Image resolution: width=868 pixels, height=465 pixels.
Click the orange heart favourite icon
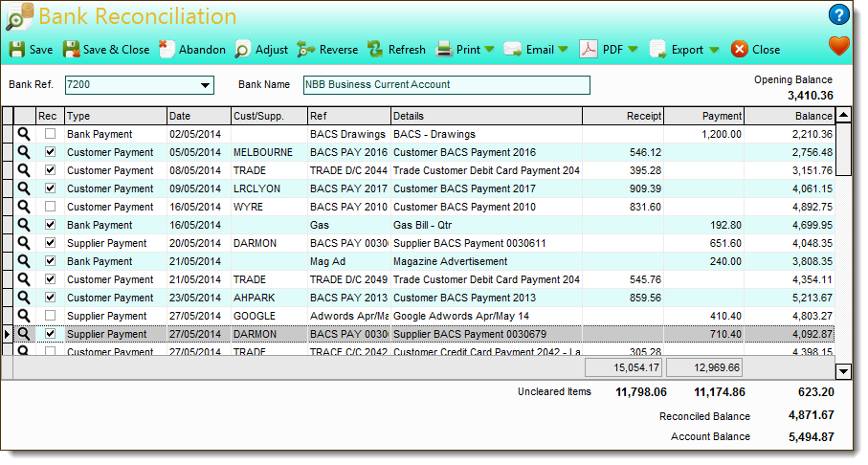[838, 45]
